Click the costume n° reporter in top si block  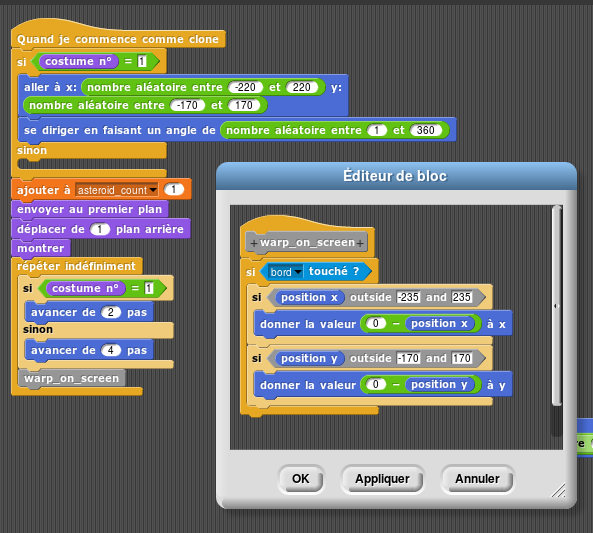tap(79, 61)
